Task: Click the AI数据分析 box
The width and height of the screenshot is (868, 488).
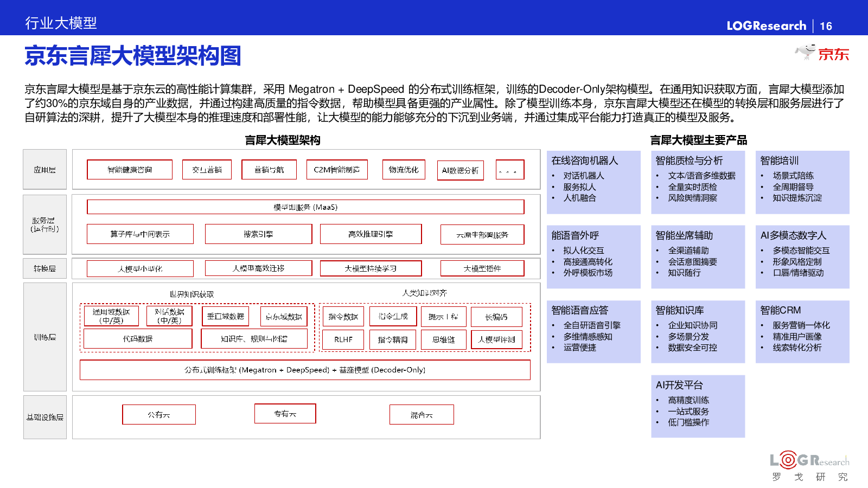Action: point(460,170)
